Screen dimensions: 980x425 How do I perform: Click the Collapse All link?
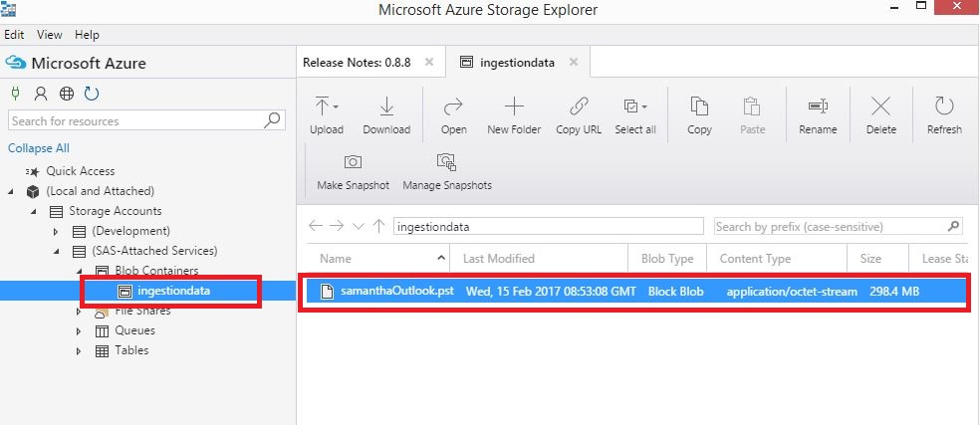pos(39,148)
